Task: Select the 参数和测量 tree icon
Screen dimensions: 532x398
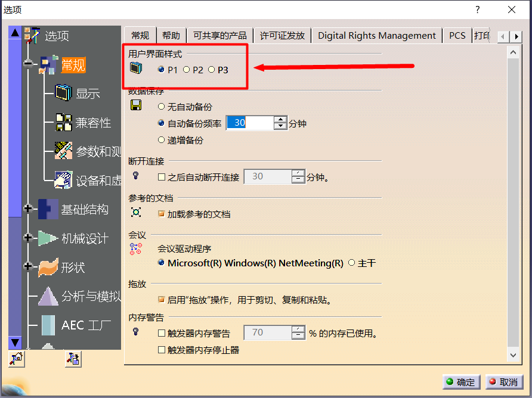Action: [64, 151]
